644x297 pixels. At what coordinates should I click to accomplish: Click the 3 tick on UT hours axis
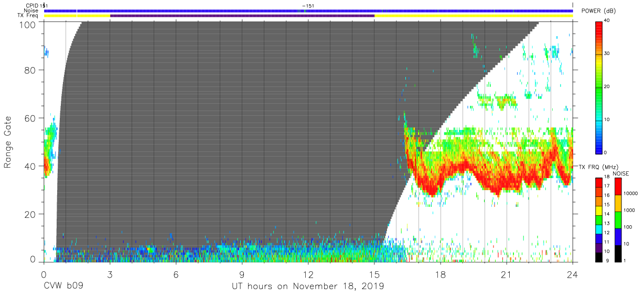[110, 274]
